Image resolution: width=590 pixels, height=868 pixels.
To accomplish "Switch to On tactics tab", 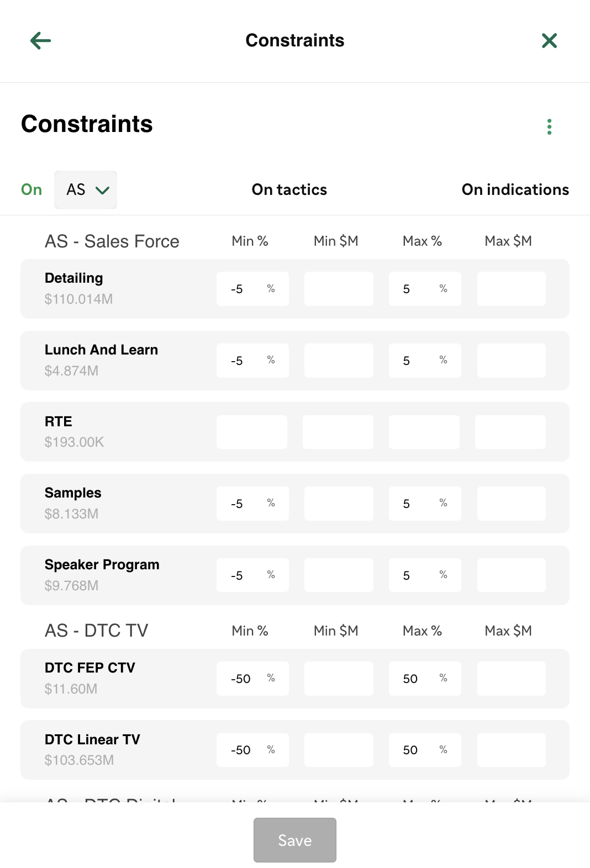I will click(289, 189).
